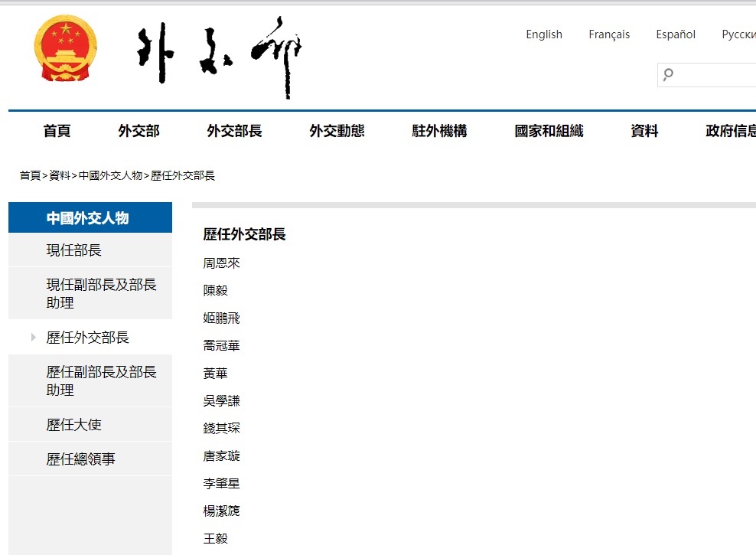Go to 資料 in the breadcrumb
Viewport: 756px width, 555px height.
(x=60, y=175)
